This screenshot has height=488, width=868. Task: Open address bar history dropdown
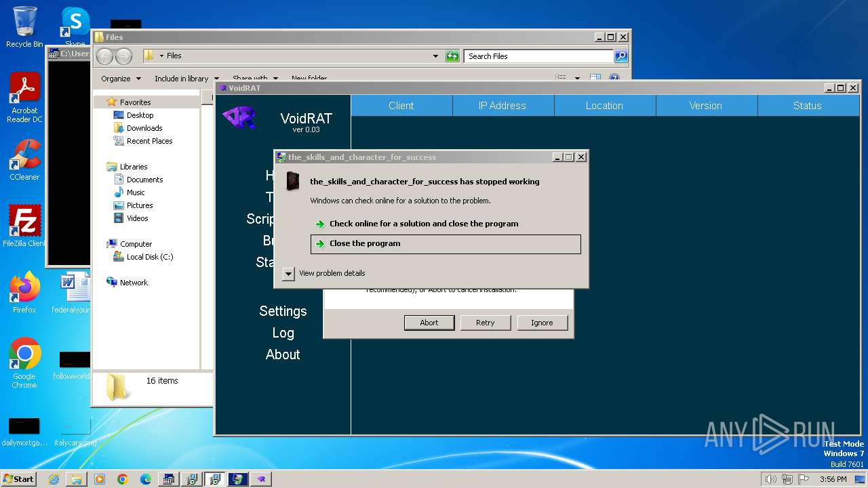[x=435, y=56]
